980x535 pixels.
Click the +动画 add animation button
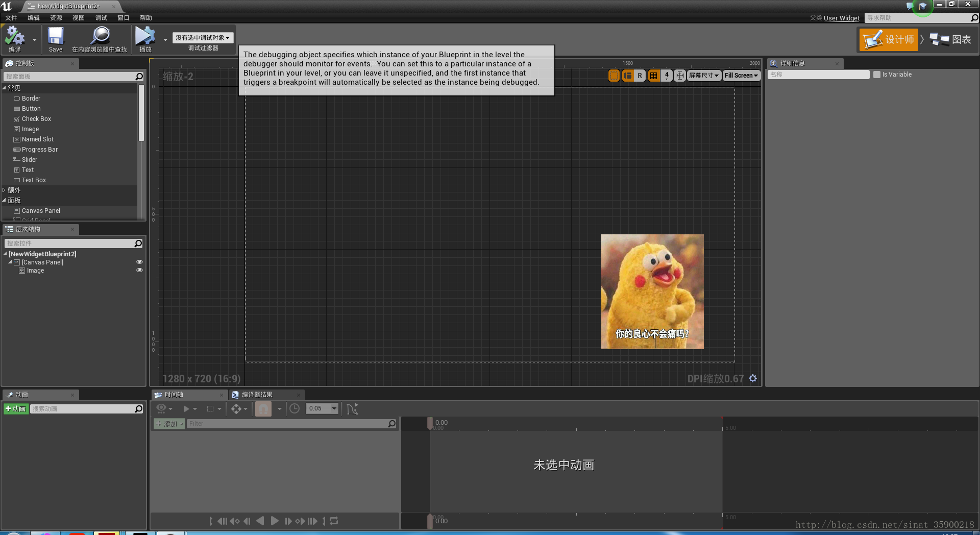(16, 409)
